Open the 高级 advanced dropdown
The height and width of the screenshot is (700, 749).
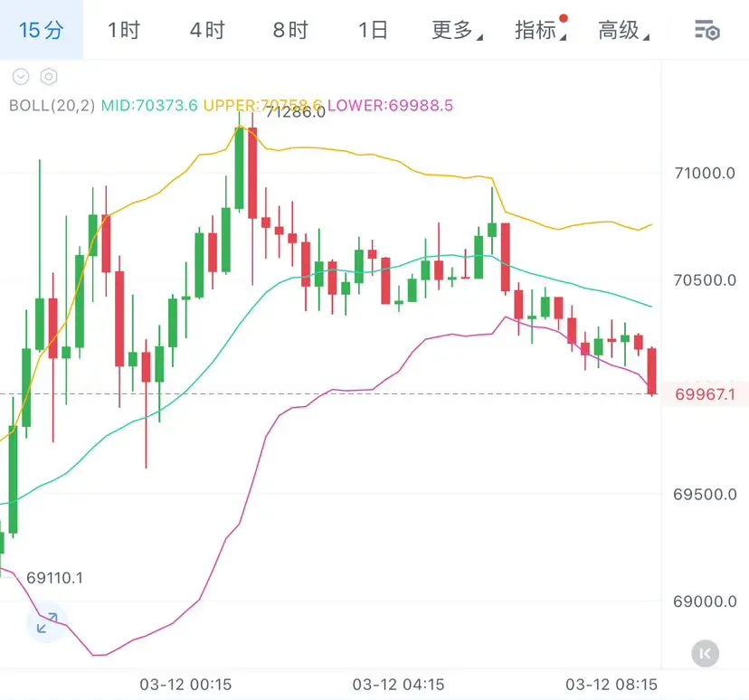pos(623,30)
